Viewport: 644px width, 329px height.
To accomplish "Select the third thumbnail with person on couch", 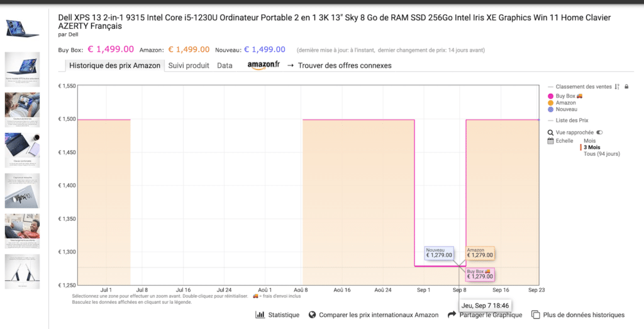I will click(x=23, y=109).
